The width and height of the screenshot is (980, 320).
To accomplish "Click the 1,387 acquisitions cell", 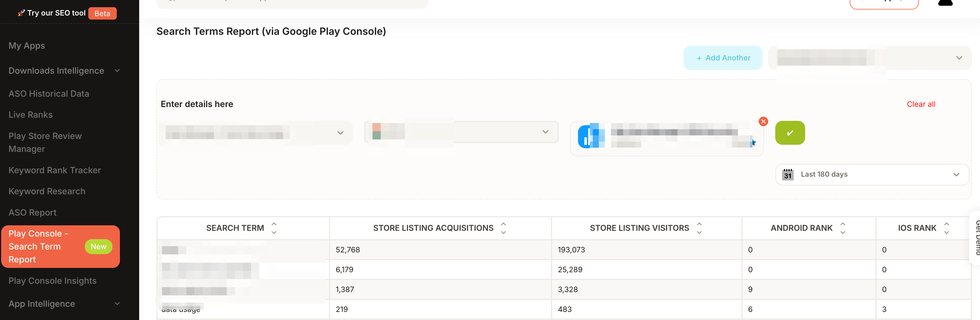I will (x=440, y=289).
